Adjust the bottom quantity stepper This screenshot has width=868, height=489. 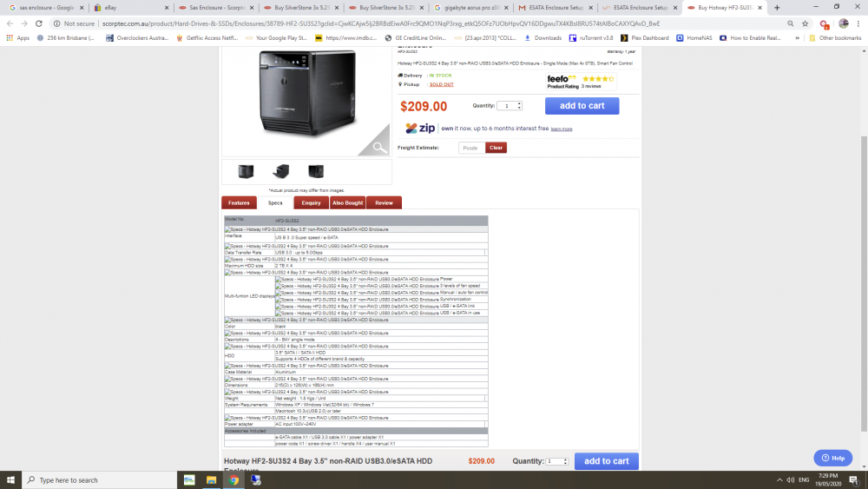(565, 461)
